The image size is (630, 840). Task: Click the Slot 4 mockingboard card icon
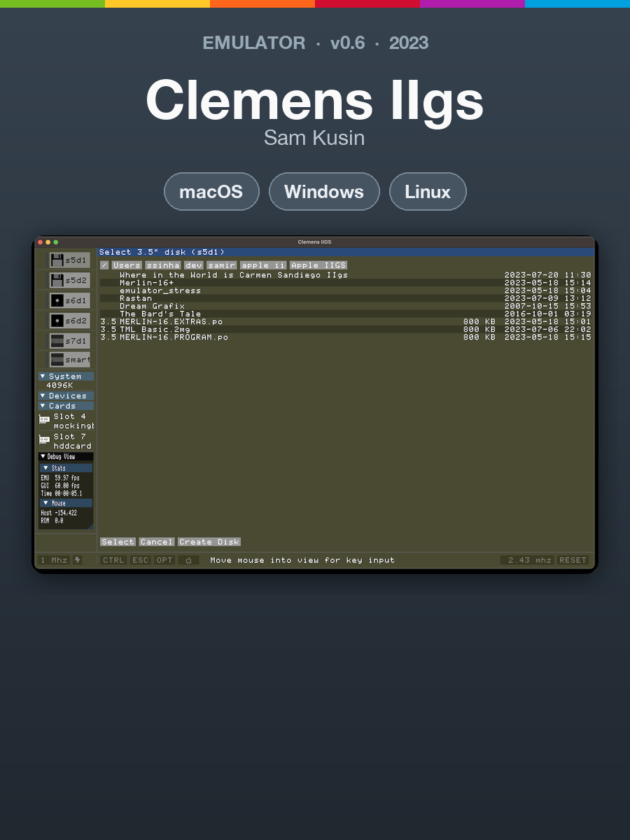(44, 420)
